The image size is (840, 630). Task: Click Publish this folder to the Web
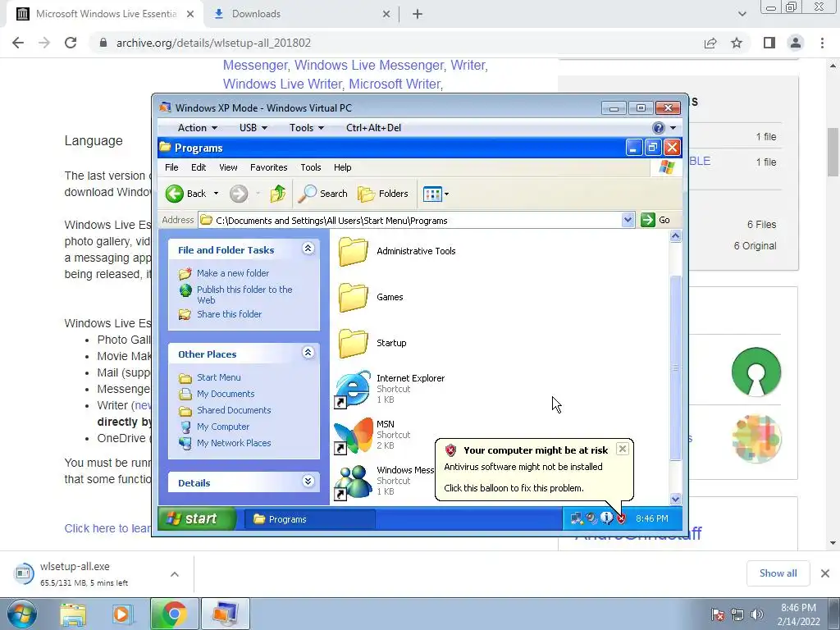pos(244,294)
